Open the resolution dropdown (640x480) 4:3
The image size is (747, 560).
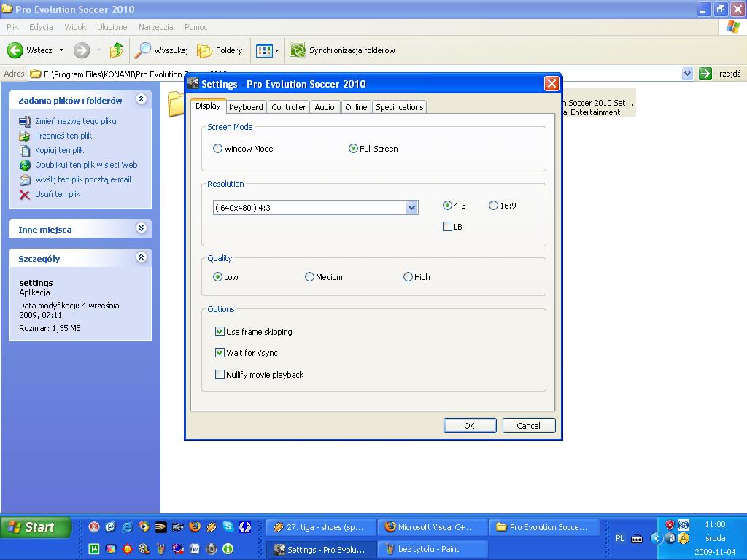point(411,208)
